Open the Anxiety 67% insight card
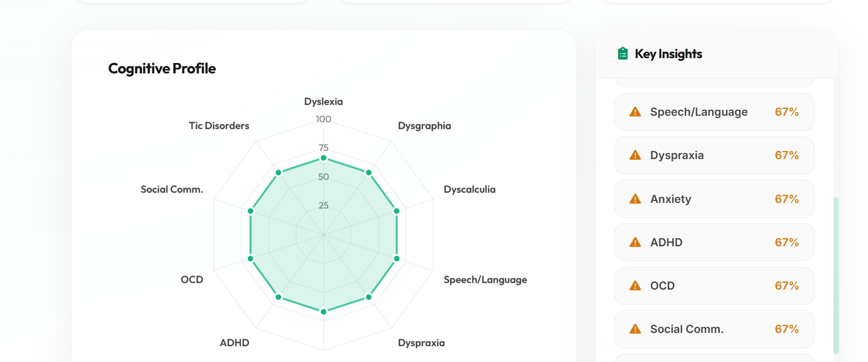Viewport: 868px width, 362px height. [714, 199]
